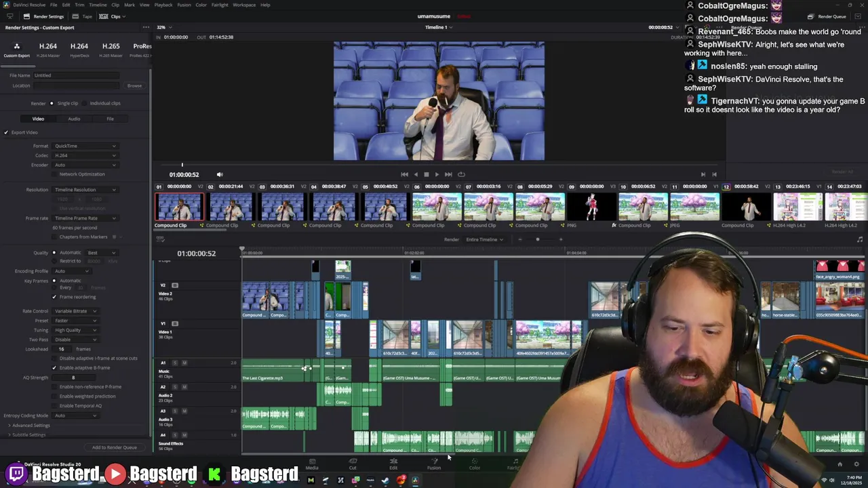Jump to first frame in viewer
The image size is (868, 488).
pyautogui.click(x=405, y=174)
